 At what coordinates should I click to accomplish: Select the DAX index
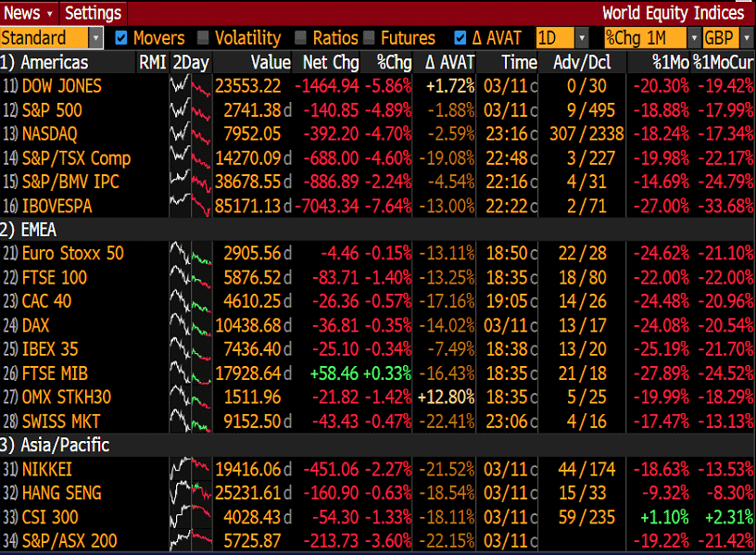[x=36, y=325]
